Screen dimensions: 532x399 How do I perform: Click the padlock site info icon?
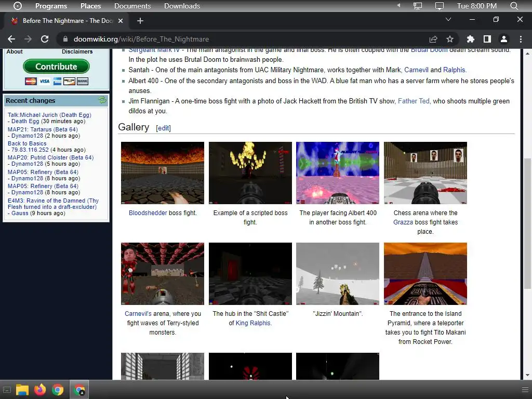65,39
